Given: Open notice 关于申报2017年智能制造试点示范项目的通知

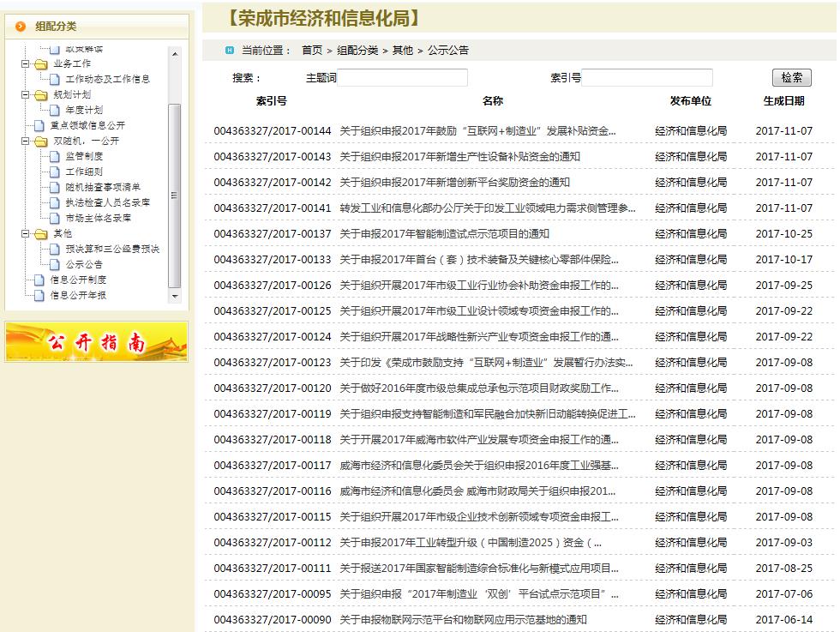Looking at the screenshot, I should [444, 234].
